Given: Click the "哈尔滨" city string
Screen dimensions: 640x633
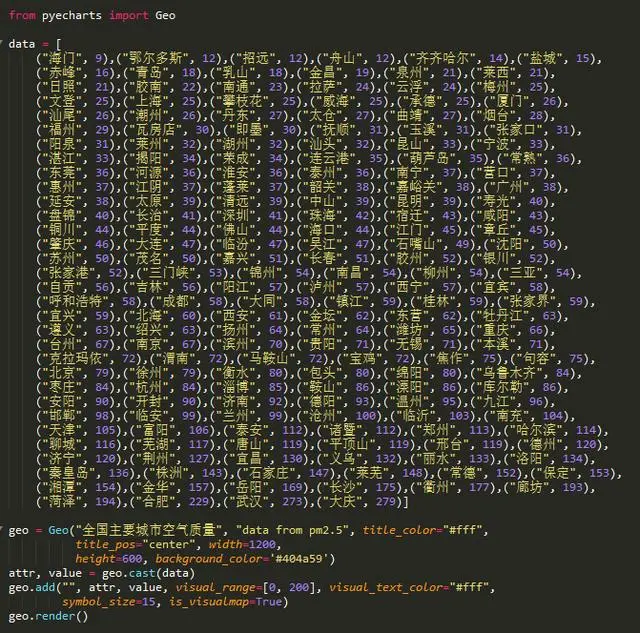Looking at the screenshot, I should [x=536, y=430].
